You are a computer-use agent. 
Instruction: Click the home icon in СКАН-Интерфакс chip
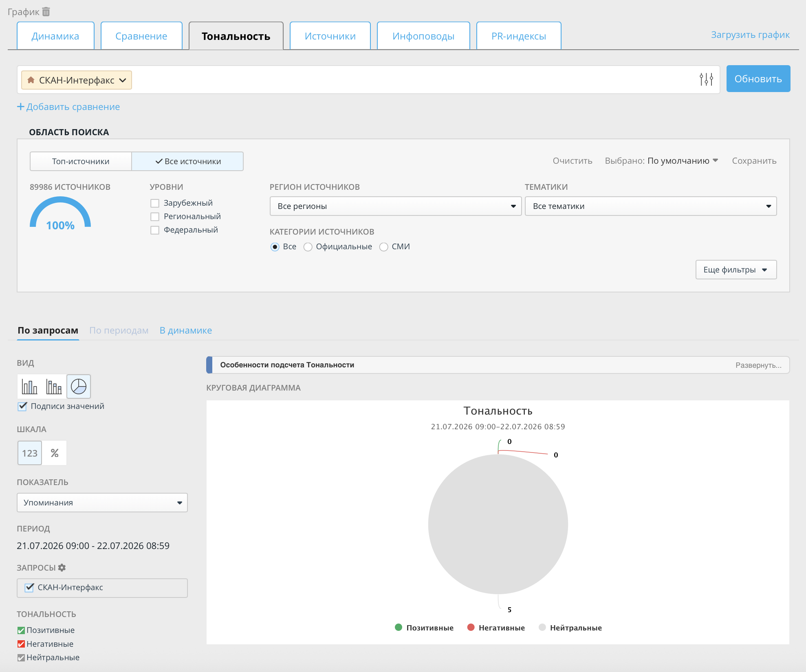[31, 80]
